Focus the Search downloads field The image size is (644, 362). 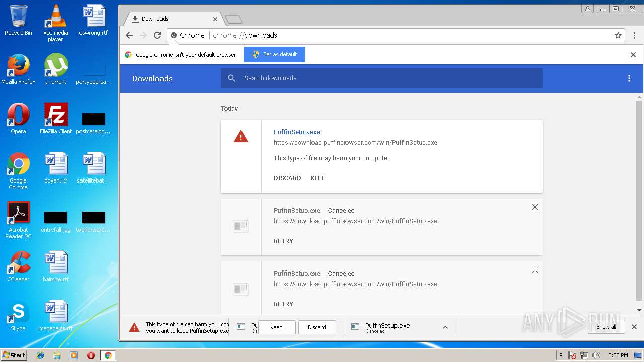pos(381,78)
